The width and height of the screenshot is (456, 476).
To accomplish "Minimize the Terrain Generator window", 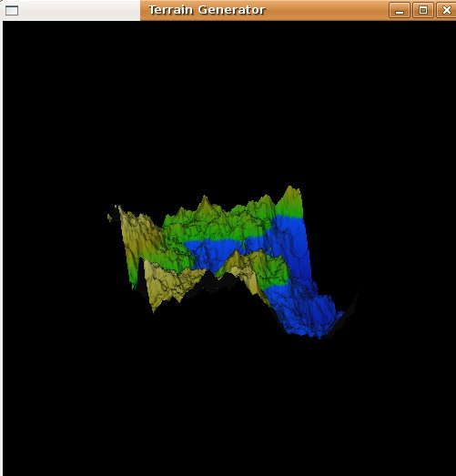I will point(400,10).
